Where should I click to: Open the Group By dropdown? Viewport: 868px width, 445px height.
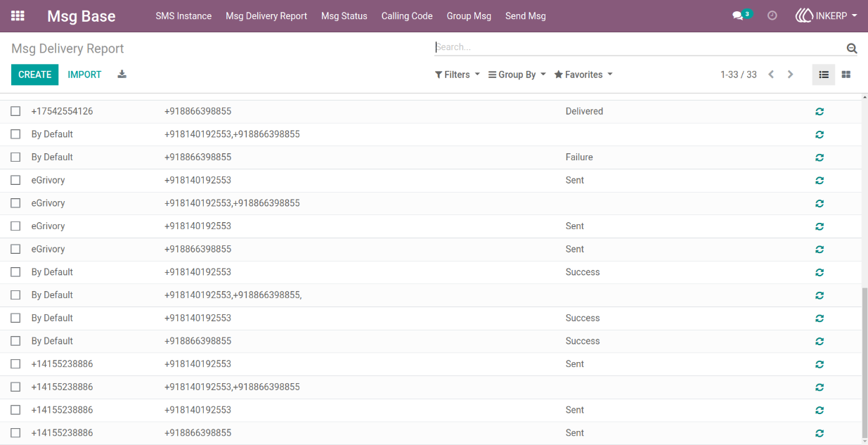pos(517,75)
